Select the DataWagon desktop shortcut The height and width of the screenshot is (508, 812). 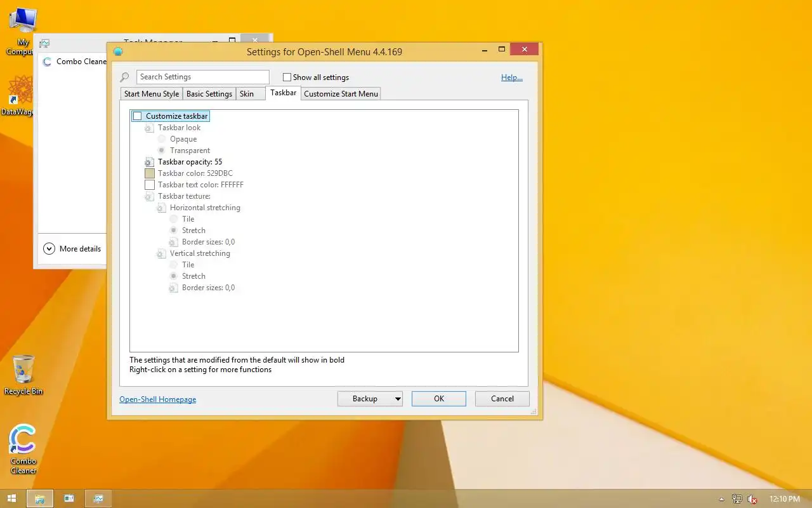pos(21,96)
